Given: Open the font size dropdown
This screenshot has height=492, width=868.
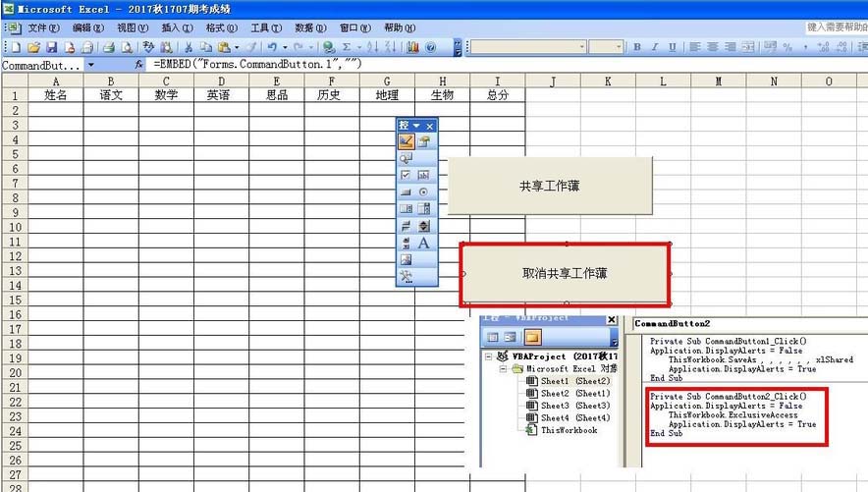Looking at the screenshot, I should 619,47.
